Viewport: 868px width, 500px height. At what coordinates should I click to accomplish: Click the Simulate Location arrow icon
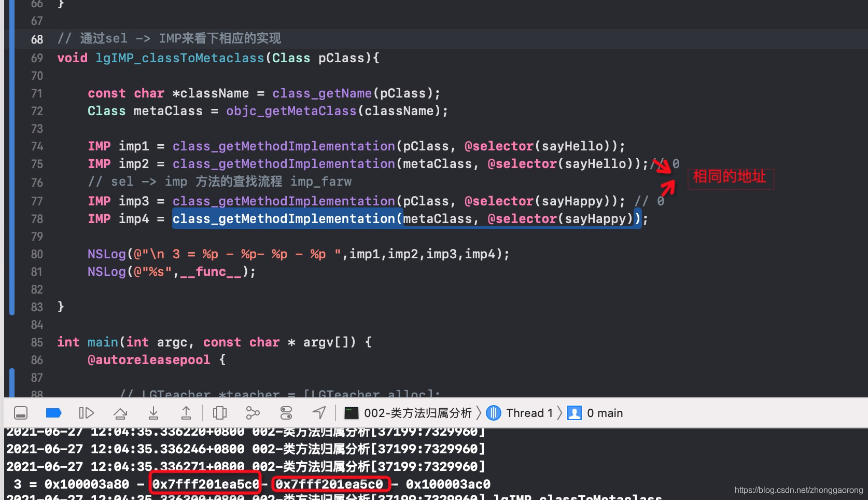pyautogui.click(x=319, y=413)
